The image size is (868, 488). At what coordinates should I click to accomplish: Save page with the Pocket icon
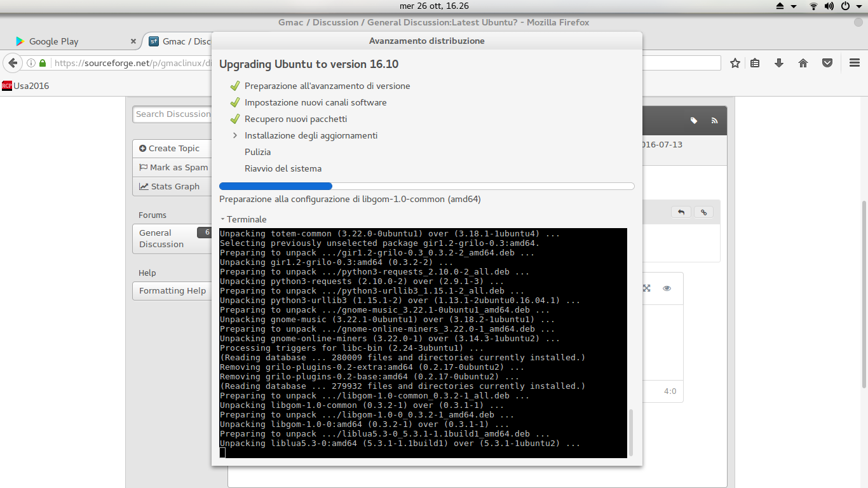(x=827, y=63)
